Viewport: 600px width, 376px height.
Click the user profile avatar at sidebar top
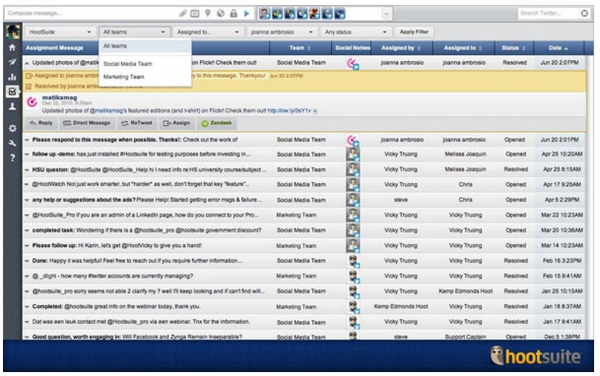[13, 31]
